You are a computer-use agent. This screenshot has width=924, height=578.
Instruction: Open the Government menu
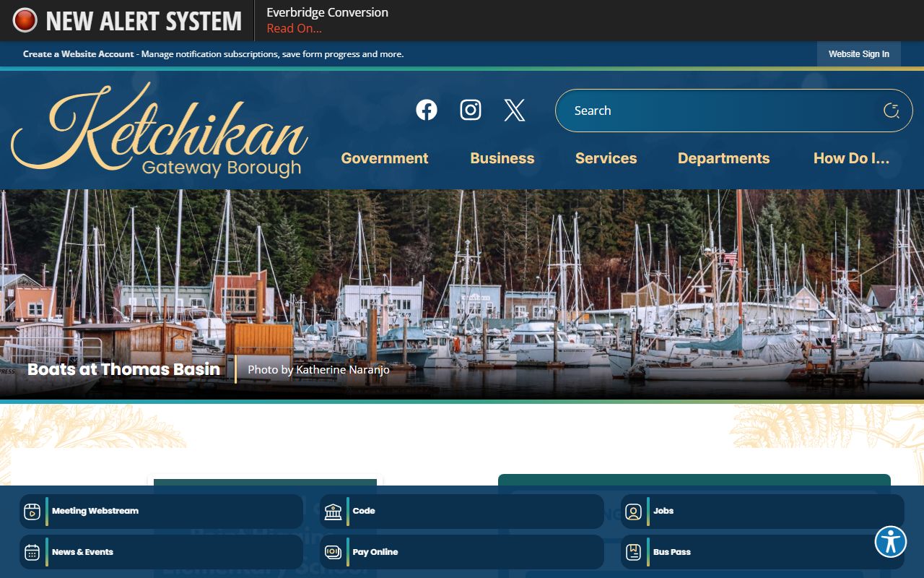coord(385,158)
